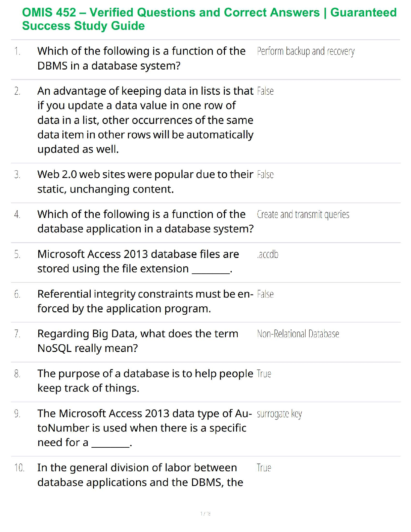The height and width of the screenshot is (532, 411).
Task: Click the 'surrogate key' answer text
Action: (x=279, y=414)
